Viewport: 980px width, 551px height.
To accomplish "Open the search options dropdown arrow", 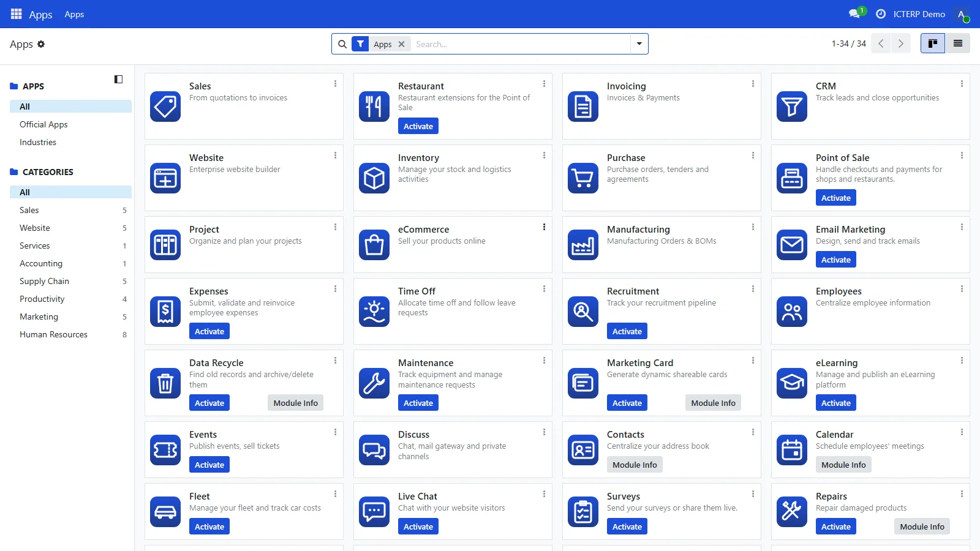I will (639, 44).
